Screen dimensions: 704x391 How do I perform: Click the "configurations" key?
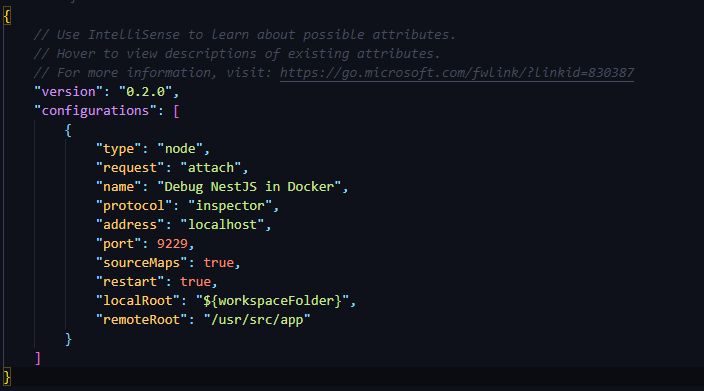point(95,110)
